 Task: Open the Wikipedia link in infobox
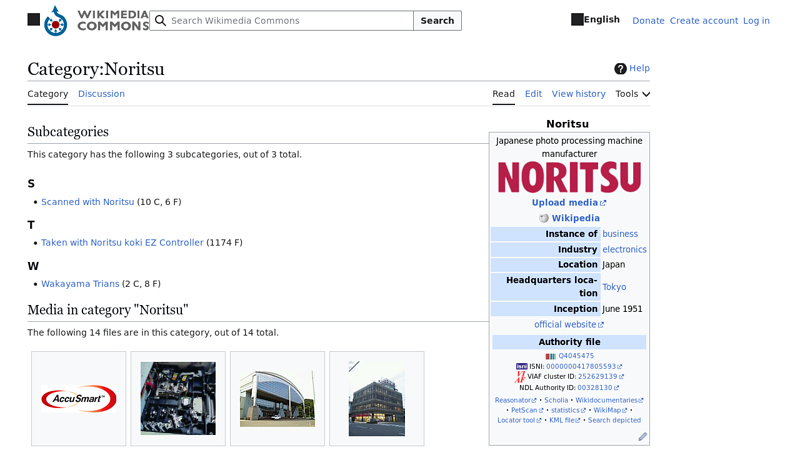click(x=576, y=218)
